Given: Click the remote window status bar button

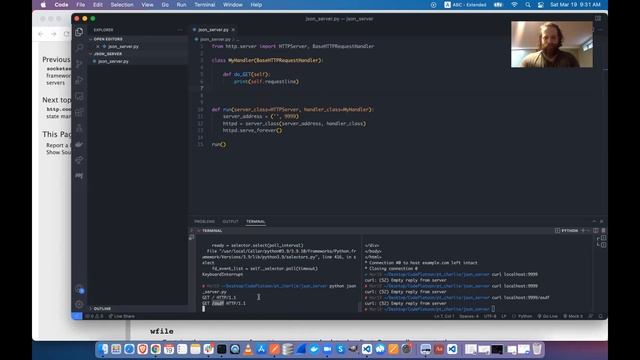Looking at the screenshot, I should tap(77, 316).
